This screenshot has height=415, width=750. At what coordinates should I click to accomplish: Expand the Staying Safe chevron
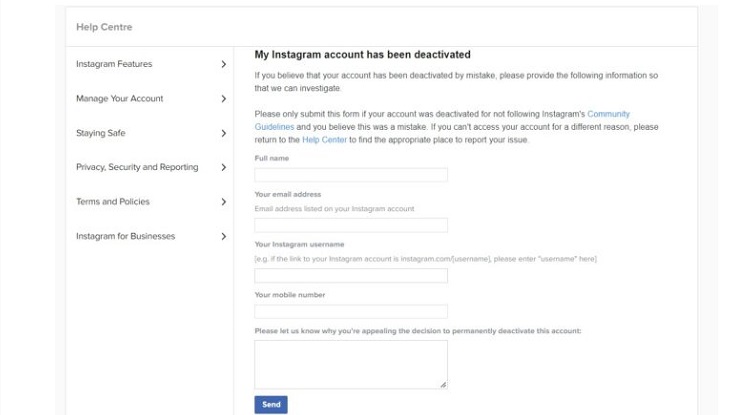pos(223,133)
